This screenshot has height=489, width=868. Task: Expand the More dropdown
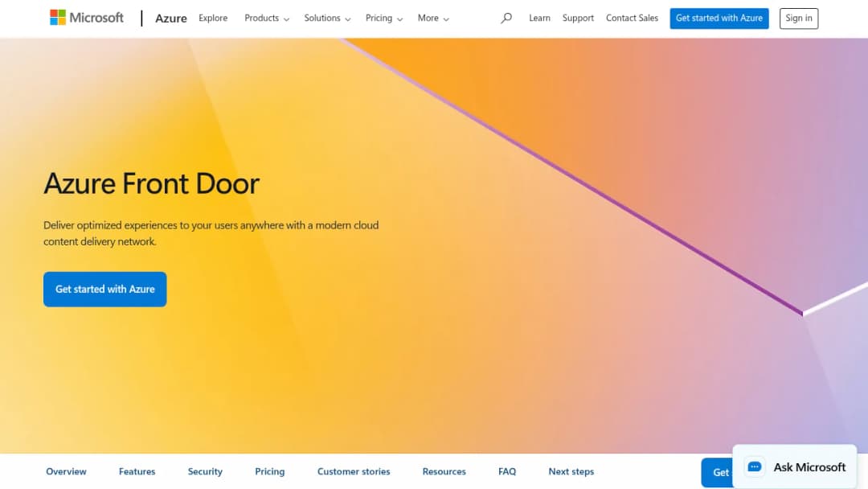433,18
